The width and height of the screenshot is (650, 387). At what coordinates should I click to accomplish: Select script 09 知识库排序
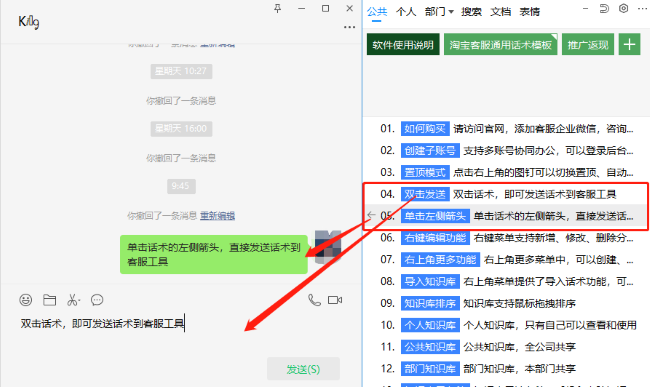[x=506, y=303]
